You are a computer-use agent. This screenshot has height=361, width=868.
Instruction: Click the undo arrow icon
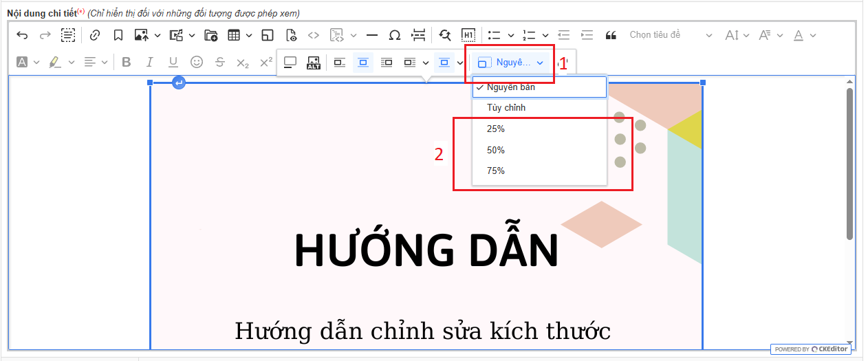[x=22, y=35]
